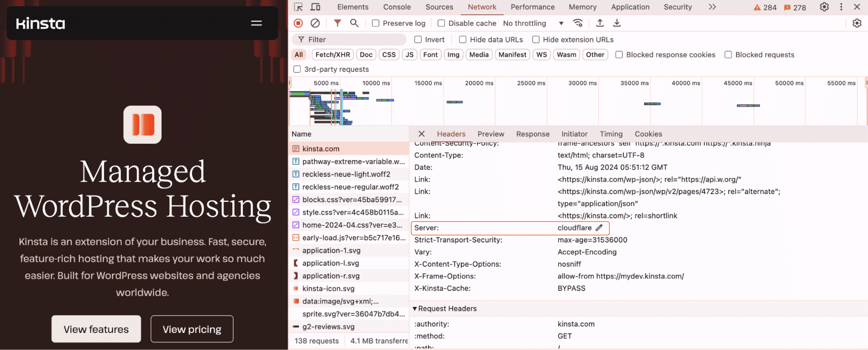Image resolution: width=868 pixels, height=350 pixels.
Task: Open the Kinsta hamburger menu
Action: (x=256, y=23)
